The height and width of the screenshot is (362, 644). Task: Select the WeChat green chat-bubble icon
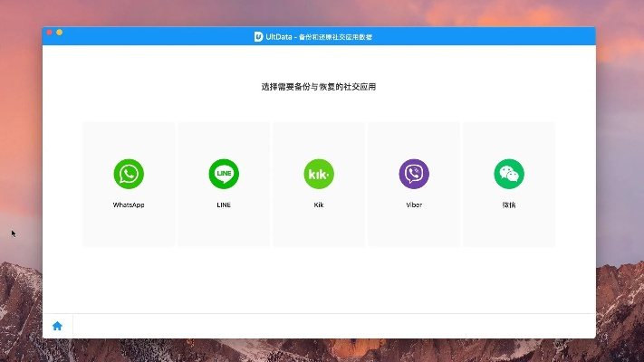pos(509,174)
